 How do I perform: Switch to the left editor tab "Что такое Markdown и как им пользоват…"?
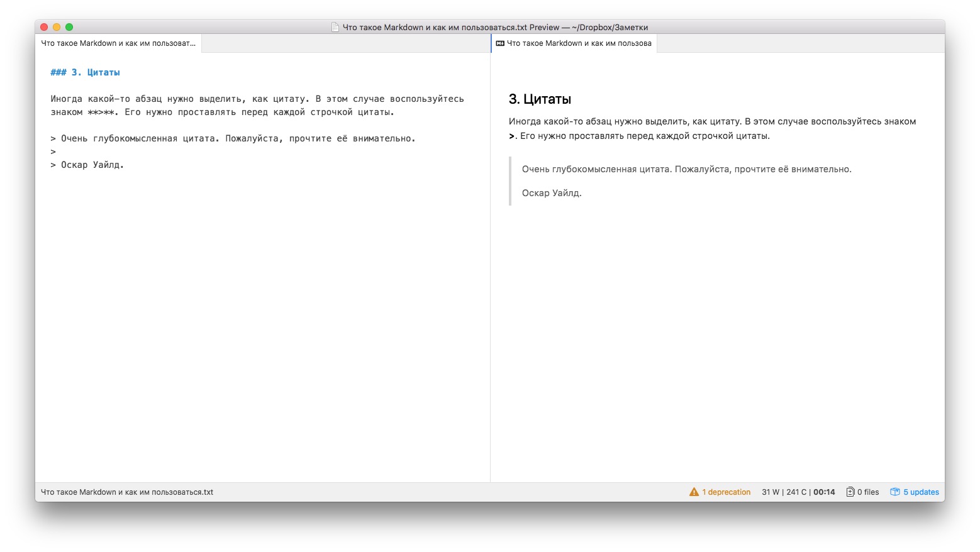tap(118, 43)
